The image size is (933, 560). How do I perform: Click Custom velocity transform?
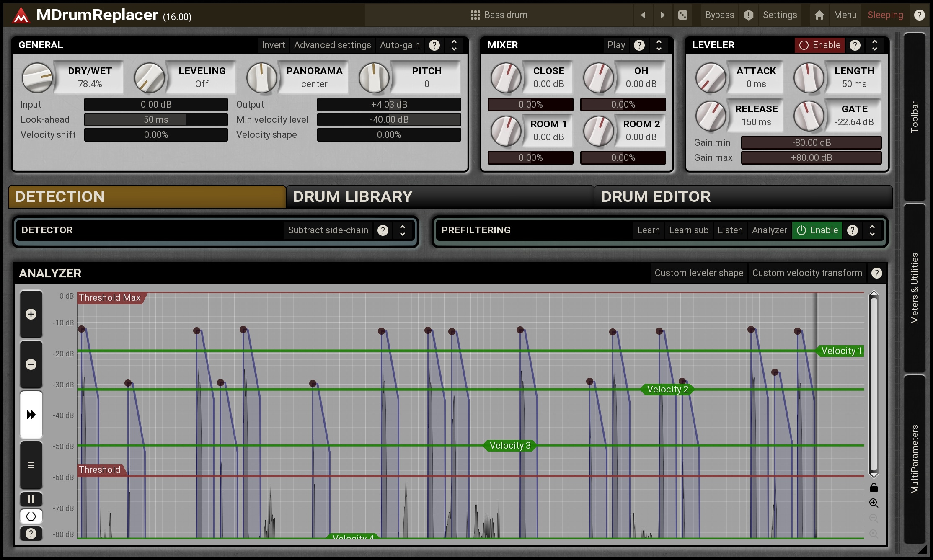[807, 273]
